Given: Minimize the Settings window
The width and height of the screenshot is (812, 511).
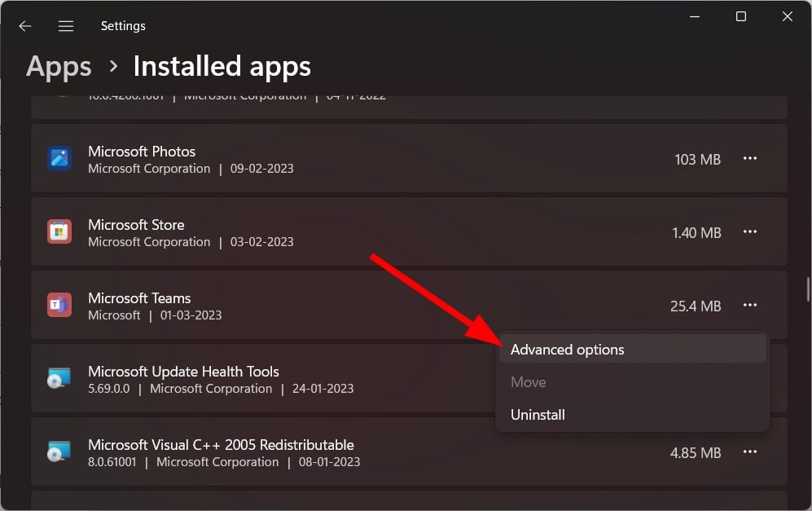Looking at the screenshot, I should 695,16.
